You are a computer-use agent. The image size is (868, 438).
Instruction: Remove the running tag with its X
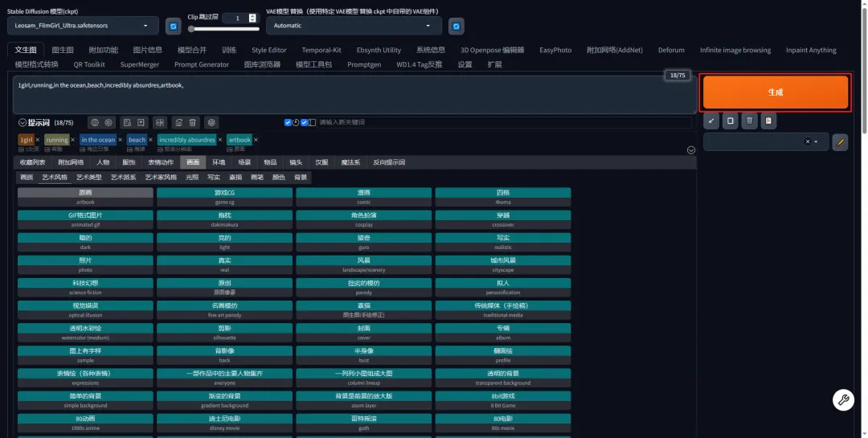click(72, 140)
